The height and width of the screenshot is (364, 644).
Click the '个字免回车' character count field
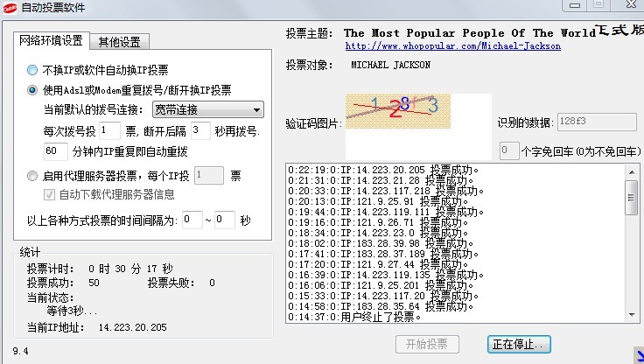509,150
